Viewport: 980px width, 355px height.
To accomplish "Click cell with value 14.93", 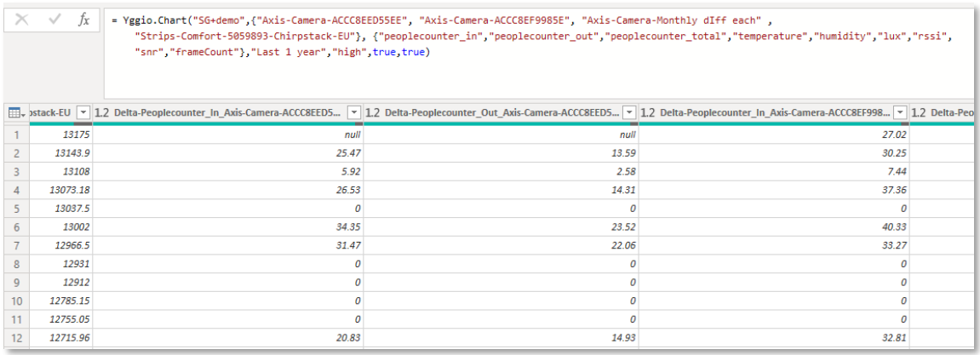I will (501, 338).
